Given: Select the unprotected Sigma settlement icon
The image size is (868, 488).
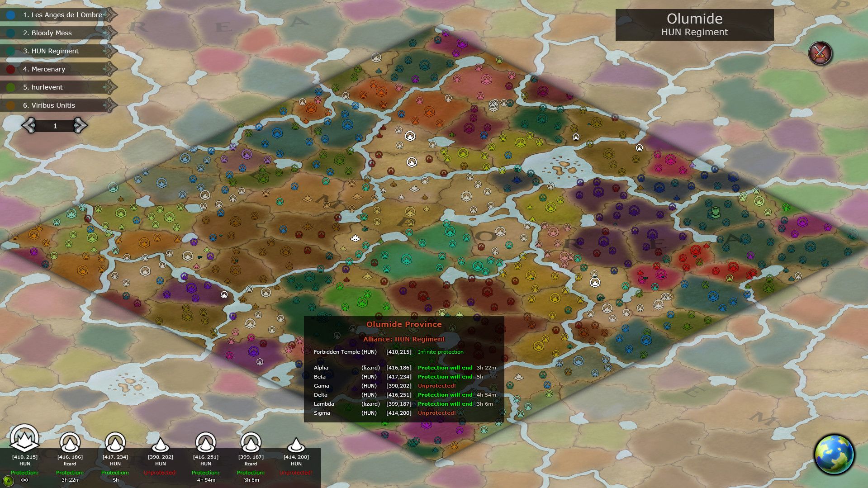Looking at the screenshot, I should pos(296,444).
